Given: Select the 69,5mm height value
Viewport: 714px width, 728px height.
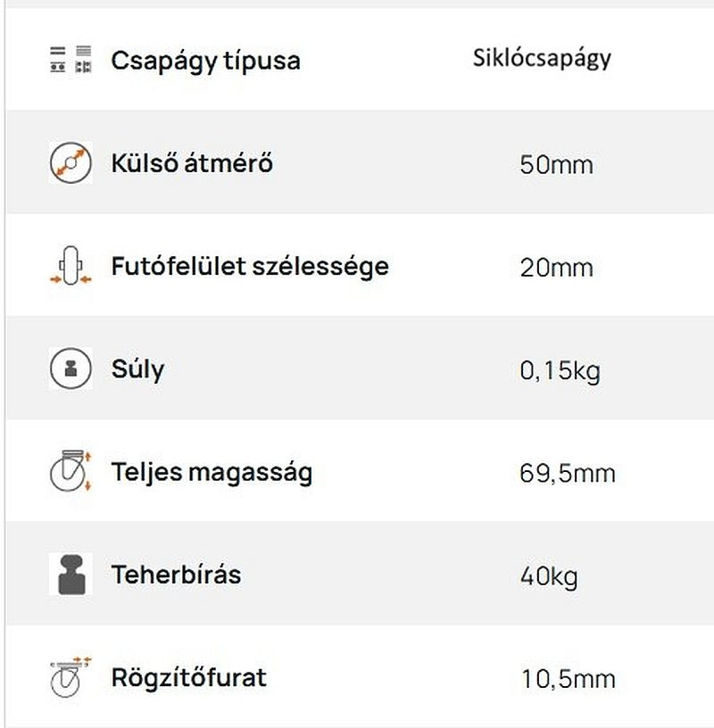Looking at the screenshot, I should click(568, 474).
